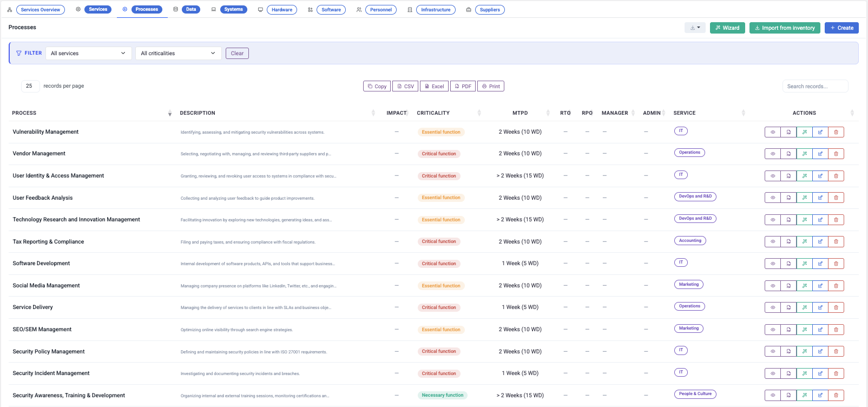
Task: Click the People & Culture service tag
Action: click(x=695, y=394)
